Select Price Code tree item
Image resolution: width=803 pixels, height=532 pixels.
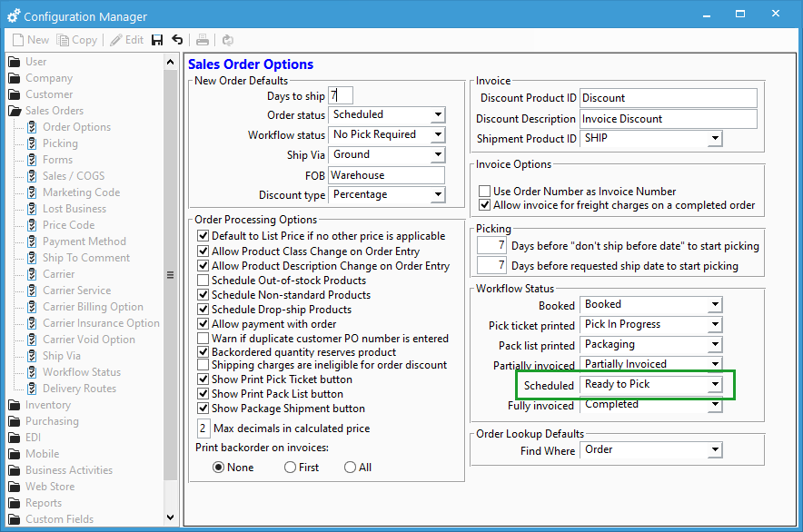pos(61,226)
